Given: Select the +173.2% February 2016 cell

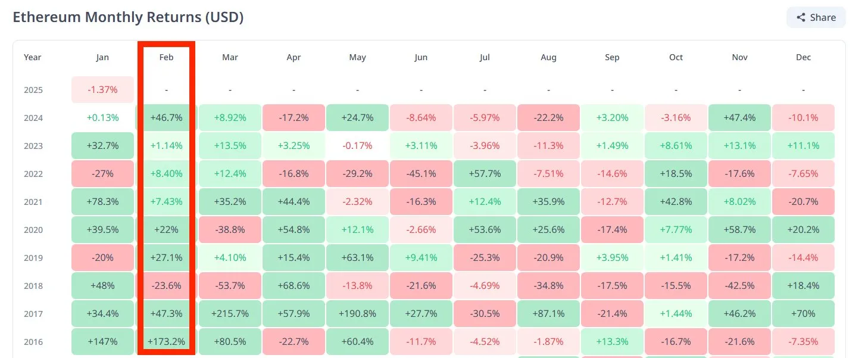Looking at the screenshot, I should 166,341.
